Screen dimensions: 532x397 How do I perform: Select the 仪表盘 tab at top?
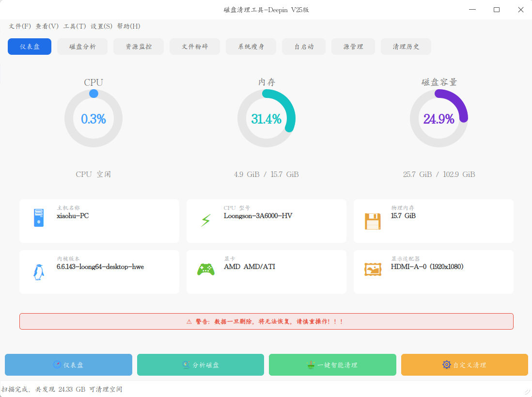(30, 47)
